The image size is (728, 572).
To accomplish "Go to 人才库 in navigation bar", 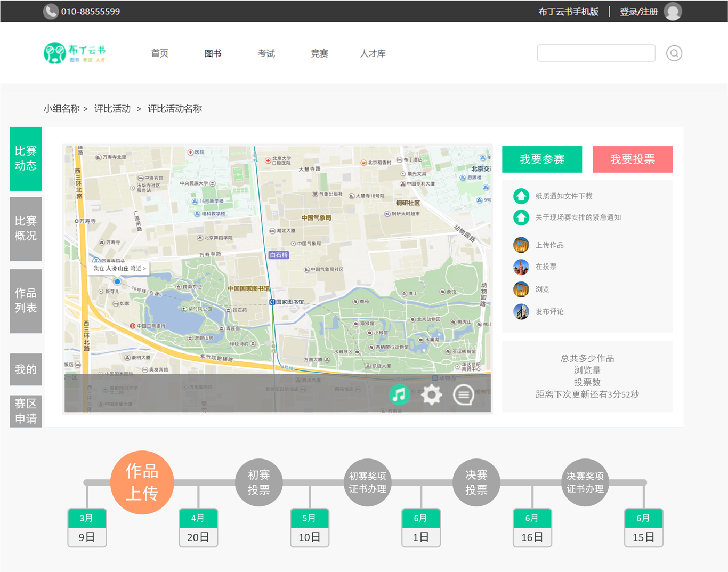I will [373, 53].
